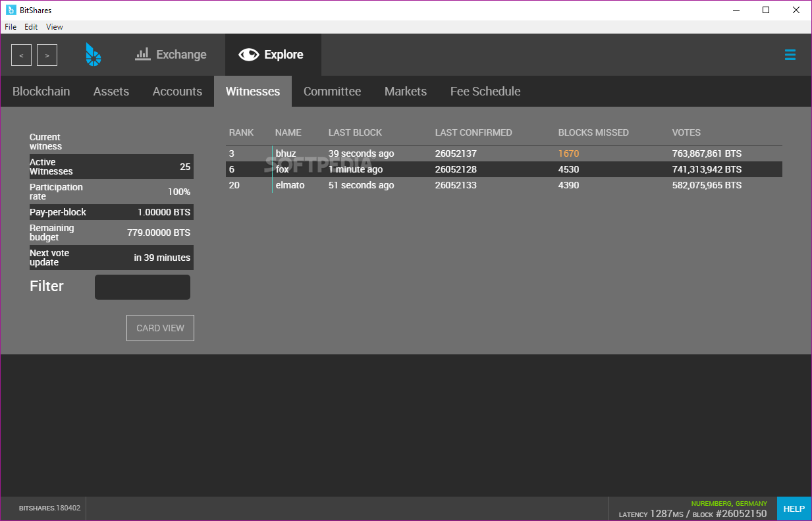Open witness fox
812x521 pixels.
283,169
